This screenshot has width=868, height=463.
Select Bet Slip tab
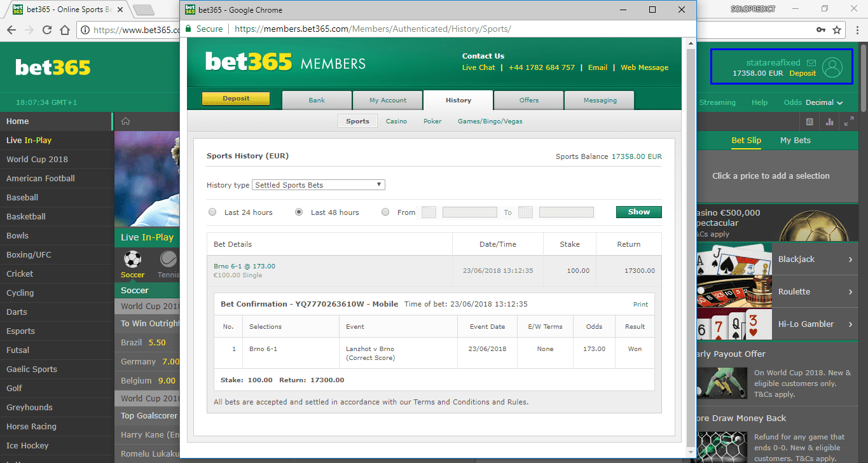click(x=746, y=141)
